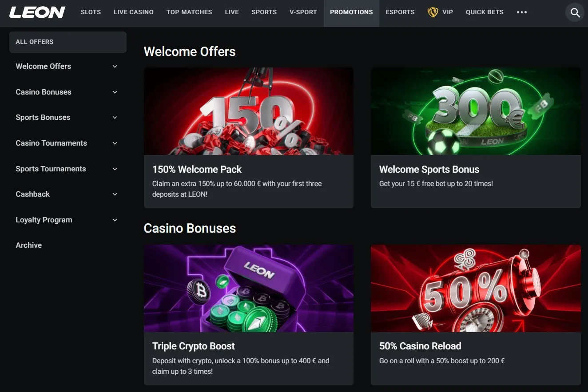The height and width of the screenshot is (392, 588).
Task: Expand Welcome Offers sidebar chevron
Action: 115,67
